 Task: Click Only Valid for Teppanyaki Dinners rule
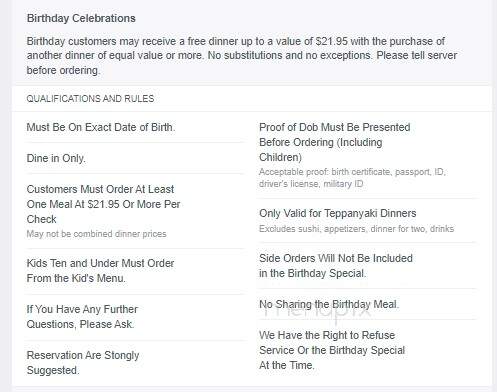(x=338, y=213)
